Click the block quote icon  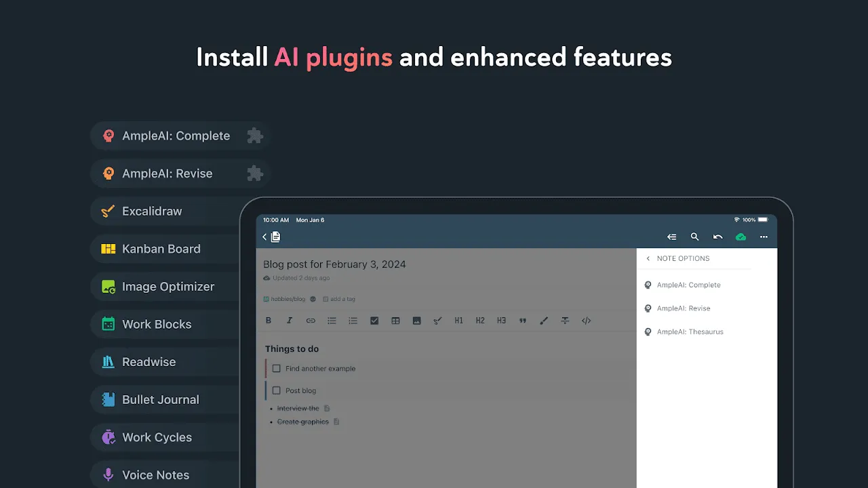coord(522,321)
